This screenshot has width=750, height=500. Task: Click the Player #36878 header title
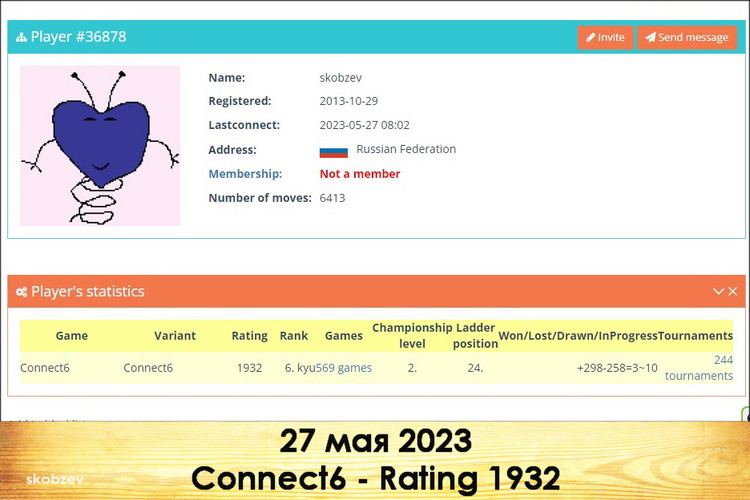tap(78, 37)
